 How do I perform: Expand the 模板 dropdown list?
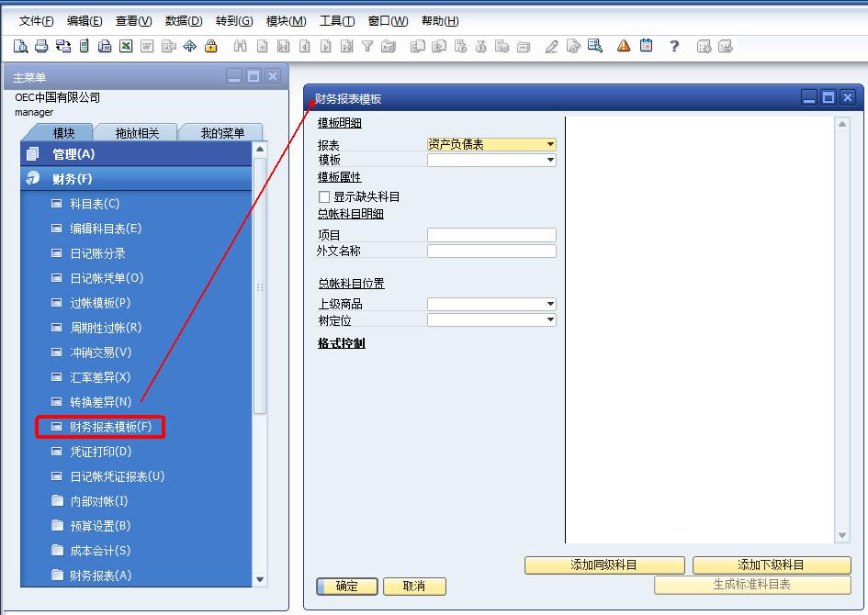tap(550, 160)
